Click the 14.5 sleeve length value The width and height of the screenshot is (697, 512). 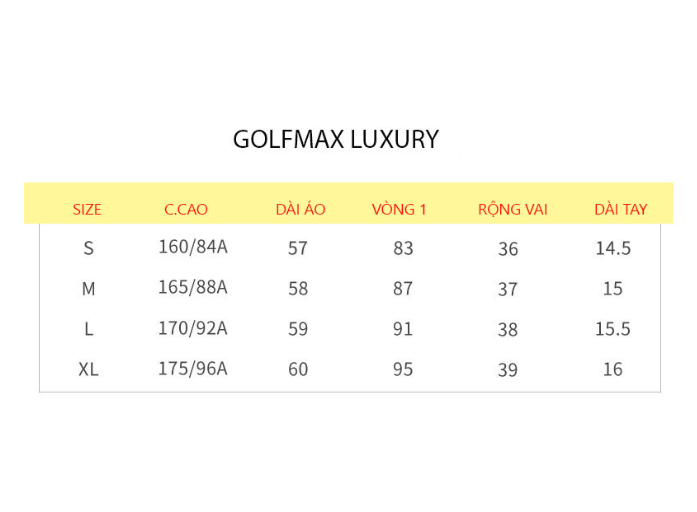613,248
